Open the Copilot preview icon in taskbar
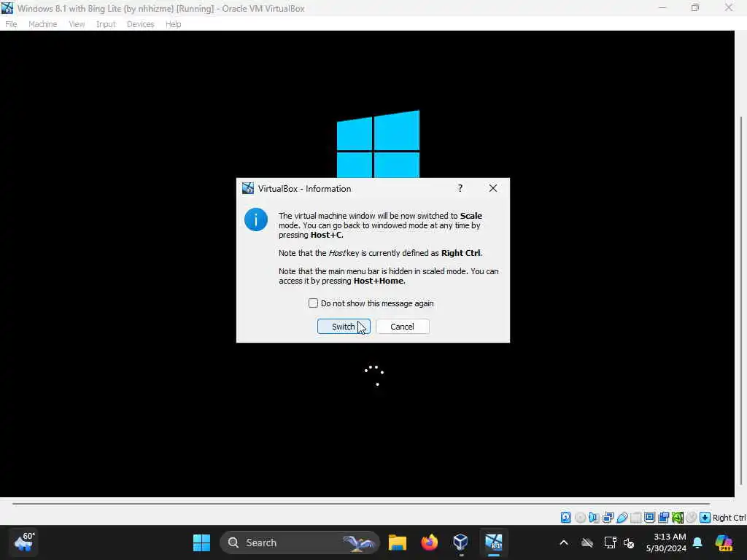This screenshot has width=747, height=560. [x=724, y=542]
